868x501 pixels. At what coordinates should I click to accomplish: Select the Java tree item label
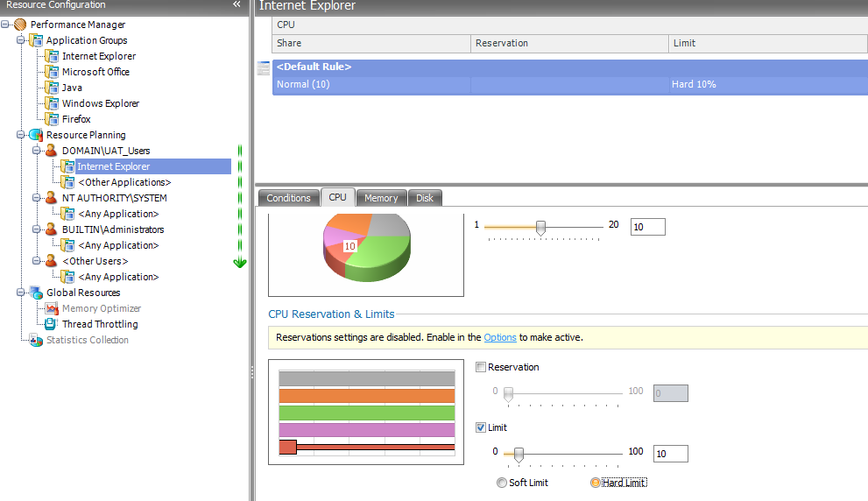point(72,88)
